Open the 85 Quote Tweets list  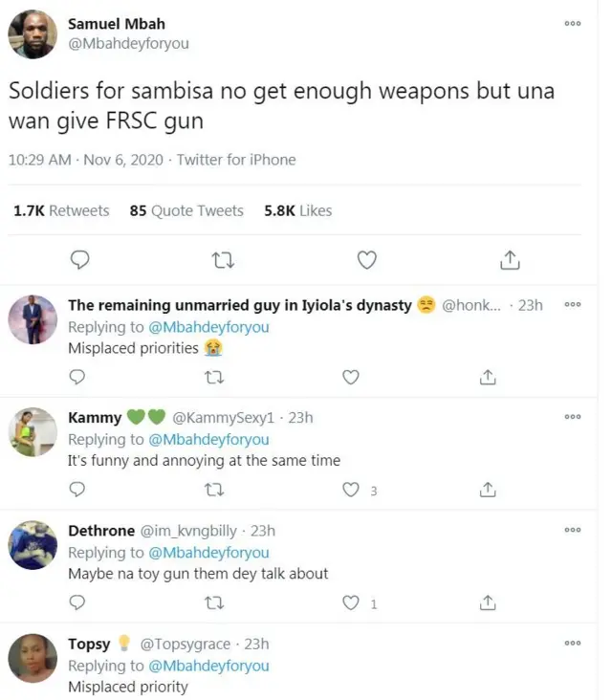coord(186,210)
